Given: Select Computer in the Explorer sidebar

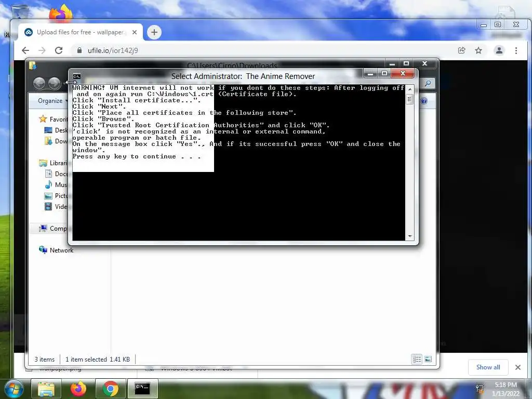Looking at the screenshot, I should coord(53,229).
